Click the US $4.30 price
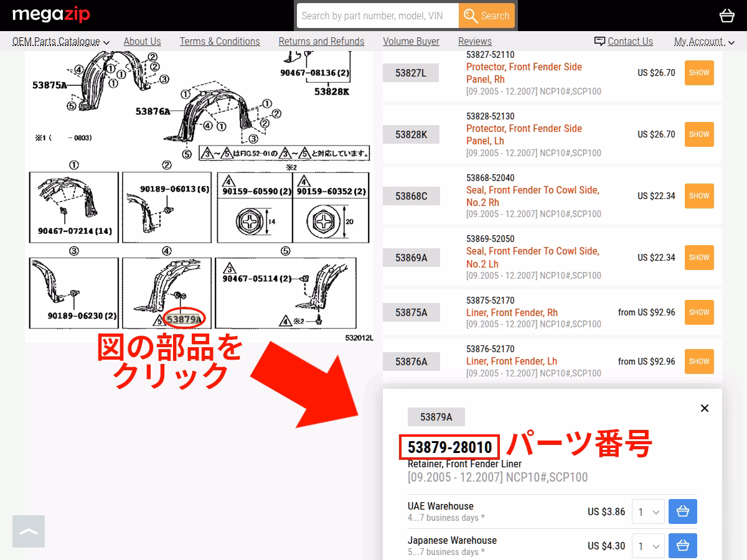747x560 pixels. [606, 546]
